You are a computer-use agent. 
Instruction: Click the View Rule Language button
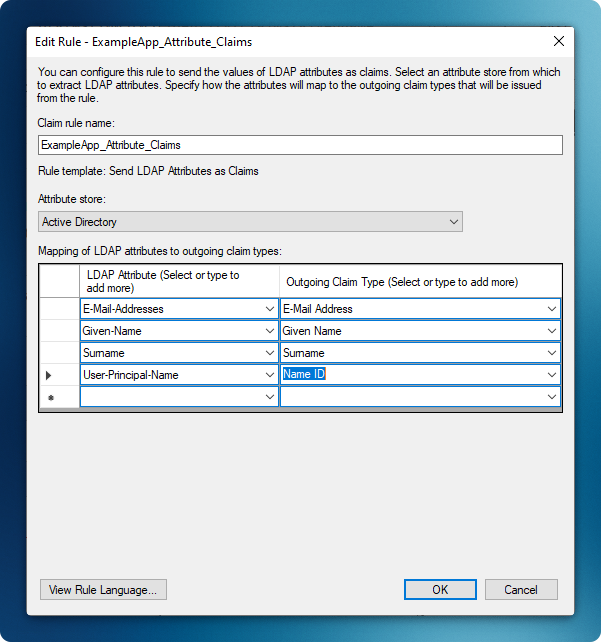click(x=103, y=590)
